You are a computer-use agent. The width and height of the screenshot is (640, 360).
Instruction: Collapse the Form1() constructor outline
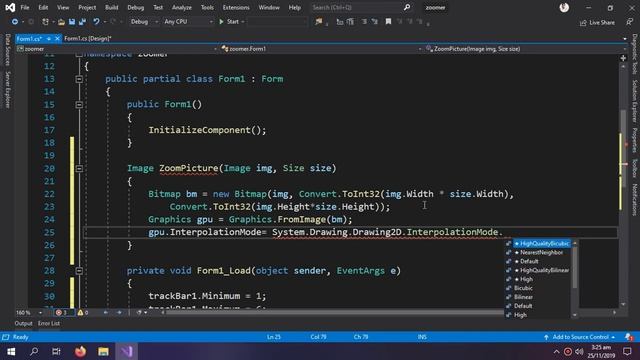[x=79, y=105]
